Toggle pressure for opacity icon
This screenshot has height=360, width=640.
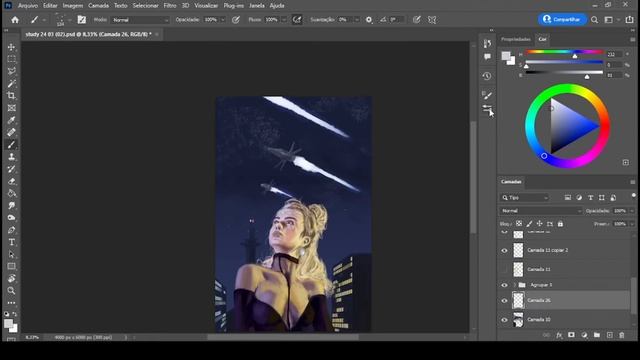pyautogui.click(x=236, y=20)
